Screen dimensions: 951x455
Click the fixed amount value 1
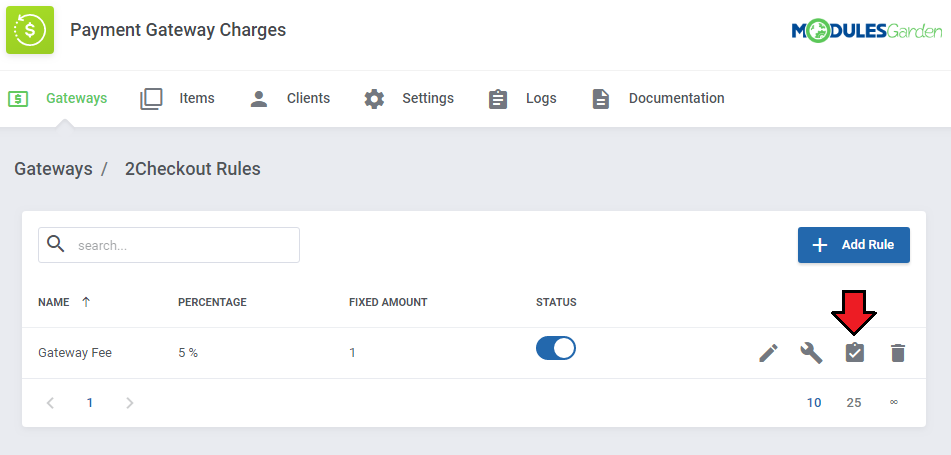point(352,352)
